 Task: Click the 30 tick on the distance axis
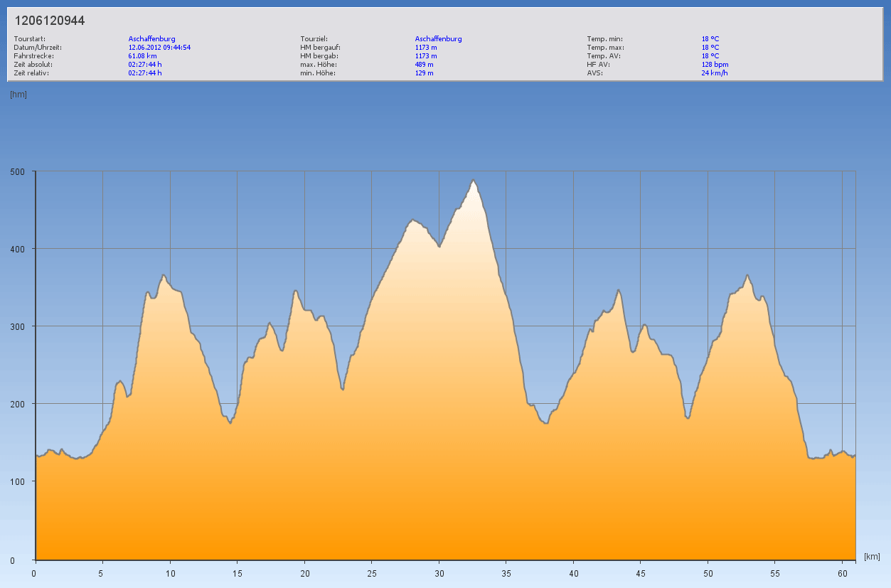439,573
